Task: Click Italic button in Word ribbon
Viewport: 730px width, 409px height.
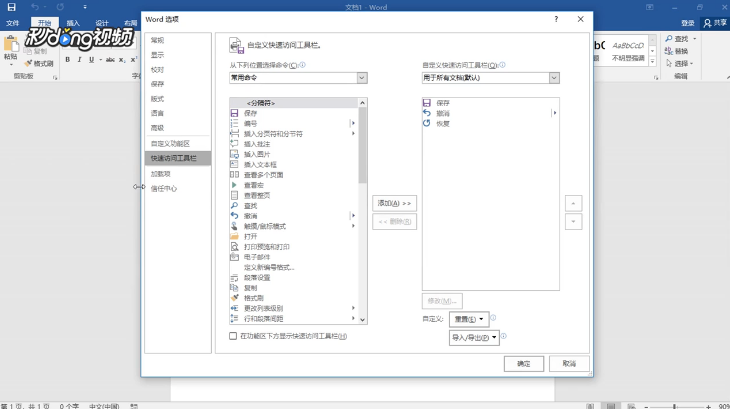Action: coord(79,60)
